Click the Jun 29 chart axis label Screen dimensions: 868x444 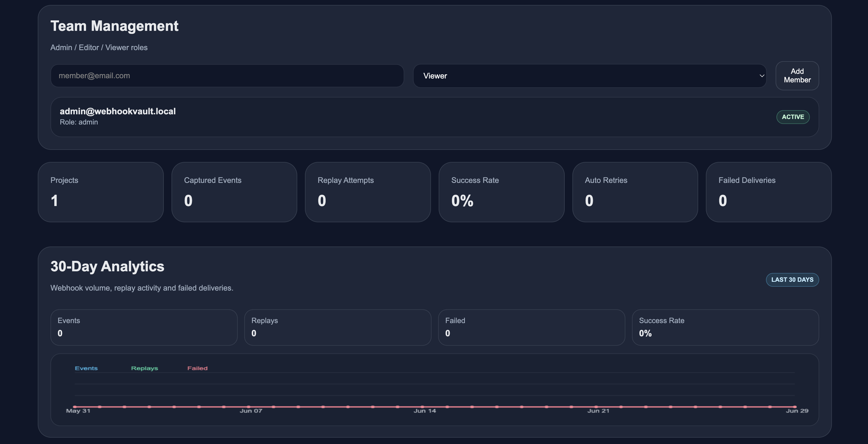pos(797,411)
